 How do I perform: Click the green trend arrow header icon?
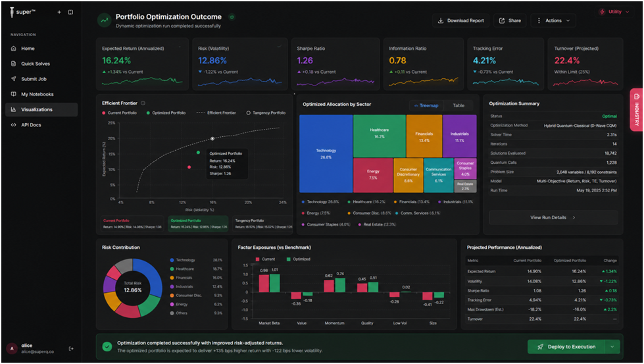tap(105, 20)
